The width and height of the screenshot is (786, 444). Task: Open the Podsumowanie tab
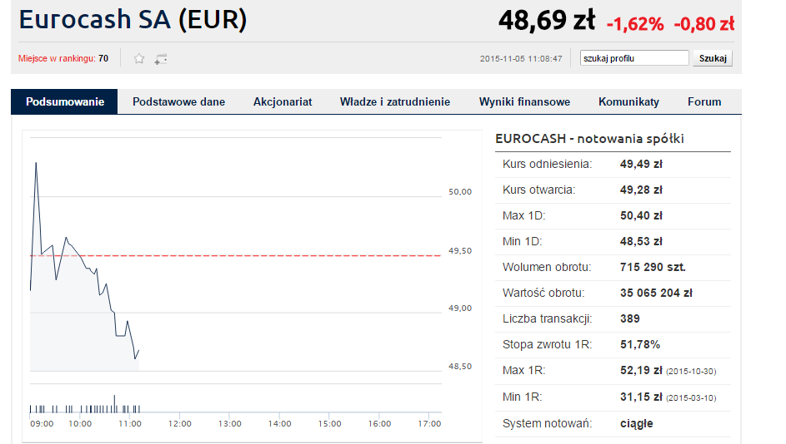click(65, 102)
